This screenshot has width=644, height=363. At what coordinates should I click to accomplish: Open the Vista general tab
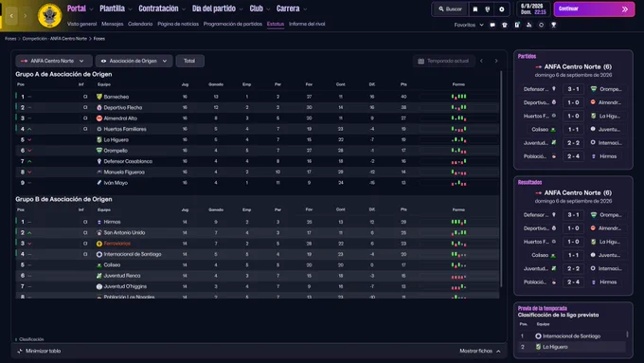[81, 24]
